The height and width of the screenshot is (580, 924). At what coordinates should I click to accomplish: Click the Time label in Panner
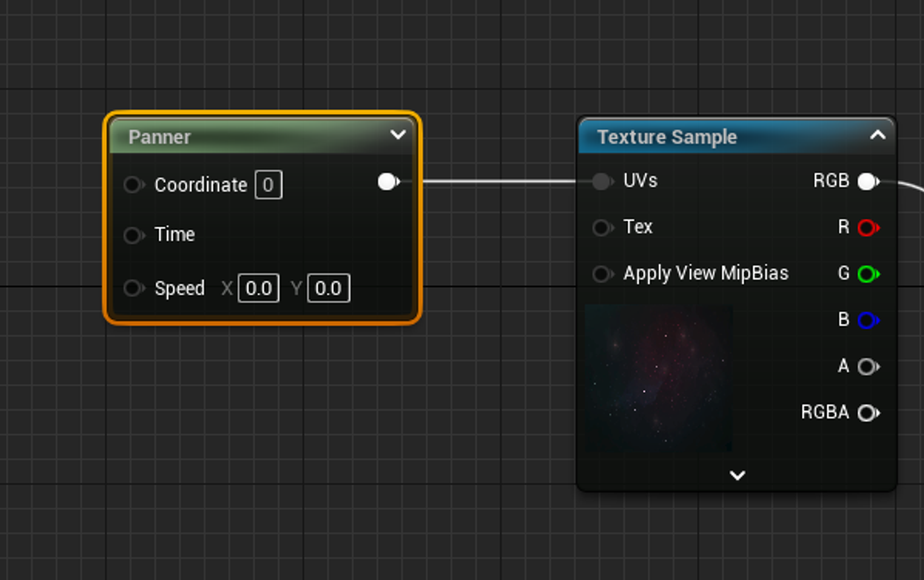click(x=175, y=234)
